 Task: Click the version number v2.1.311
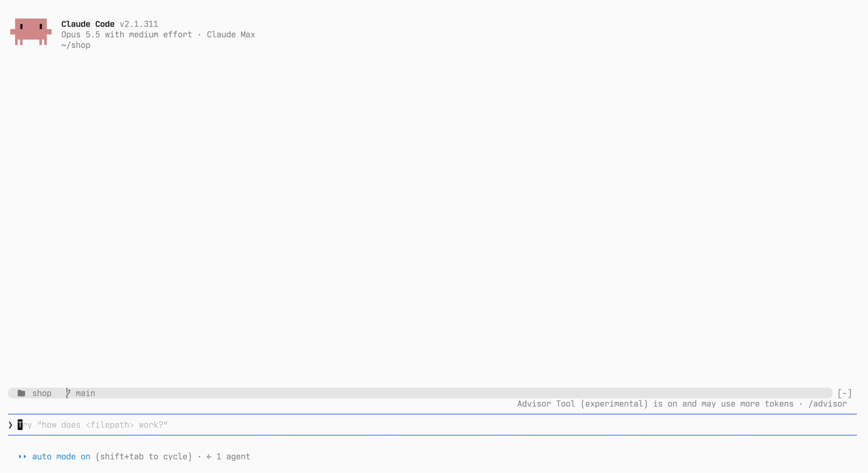(139, 24)
